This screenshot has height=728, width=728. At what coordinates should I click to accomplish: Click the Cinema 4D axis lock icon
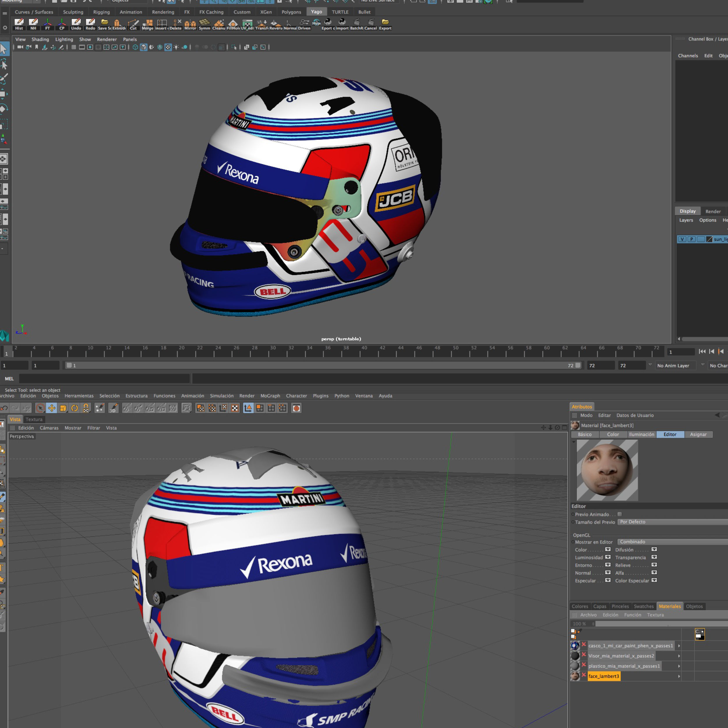tap(86, 408)
